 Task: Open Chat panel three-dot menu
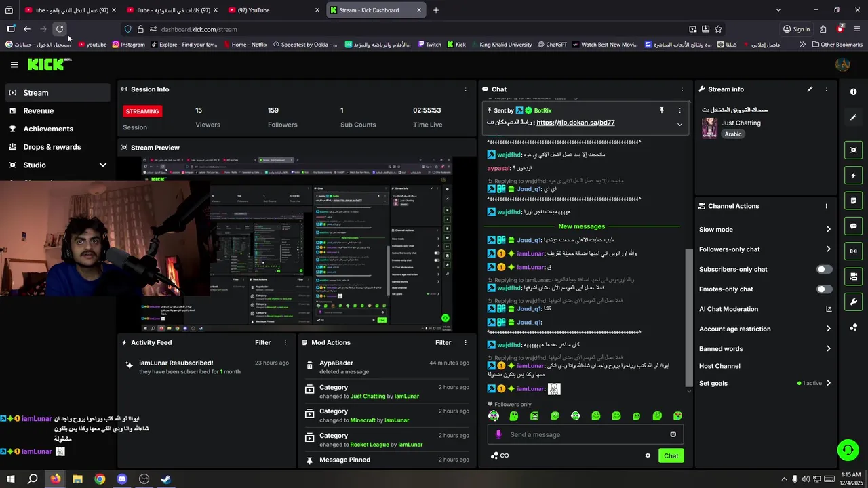coord(682,89)
